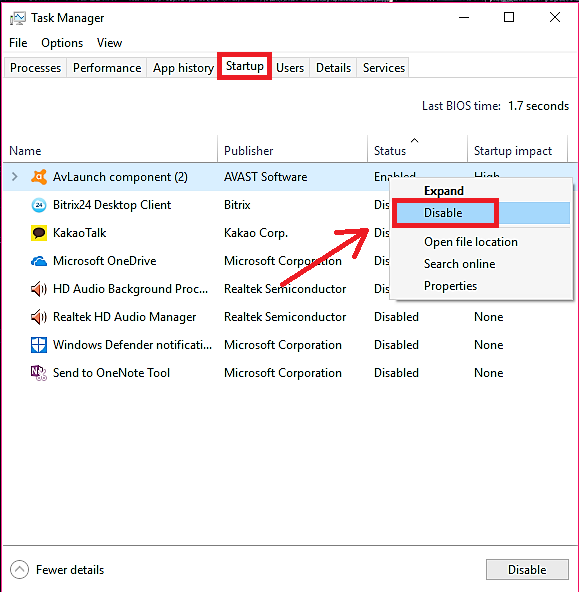
Task: Select the Windows Defender notificati... row name
Action: pos(132,345)
